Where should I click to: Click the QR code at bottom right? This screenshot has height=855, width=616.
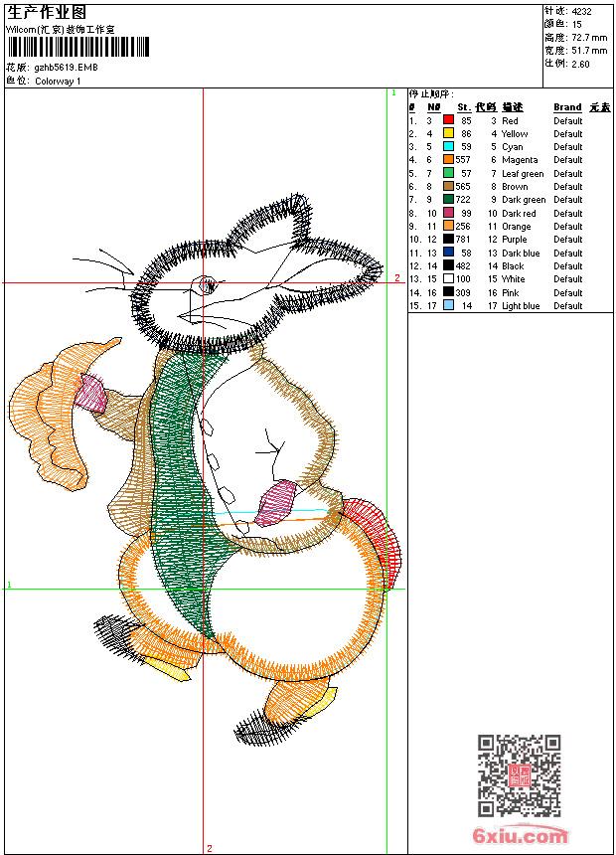pyautogui.click(x=520, y=775)
